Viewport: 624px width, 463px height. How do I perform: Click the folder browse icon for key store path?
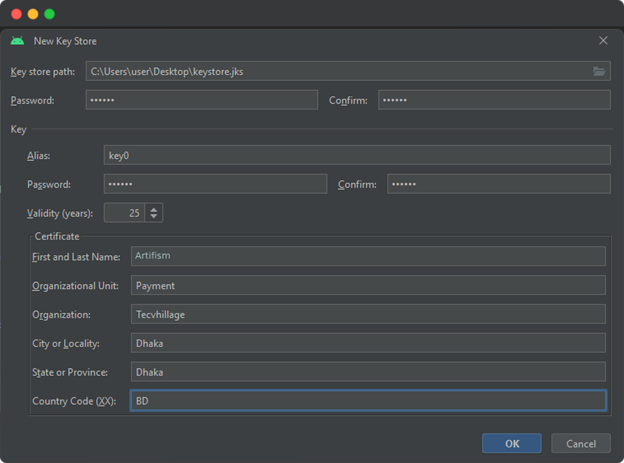click(599, 72)
